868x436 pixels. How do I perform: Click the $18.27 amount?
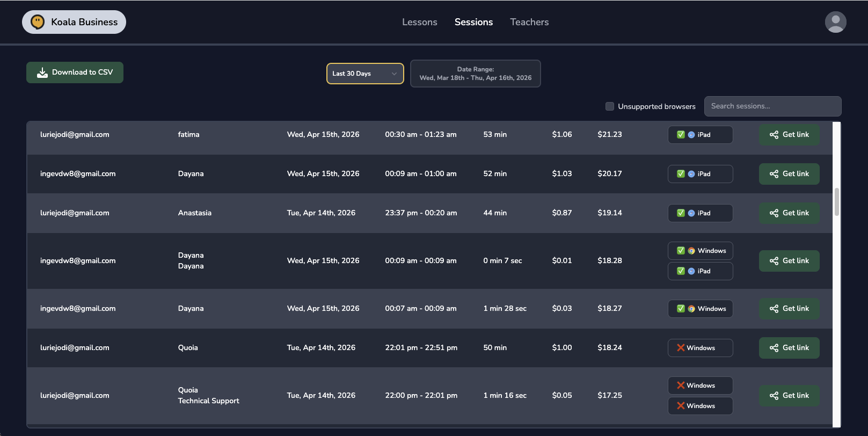(610, 309)
